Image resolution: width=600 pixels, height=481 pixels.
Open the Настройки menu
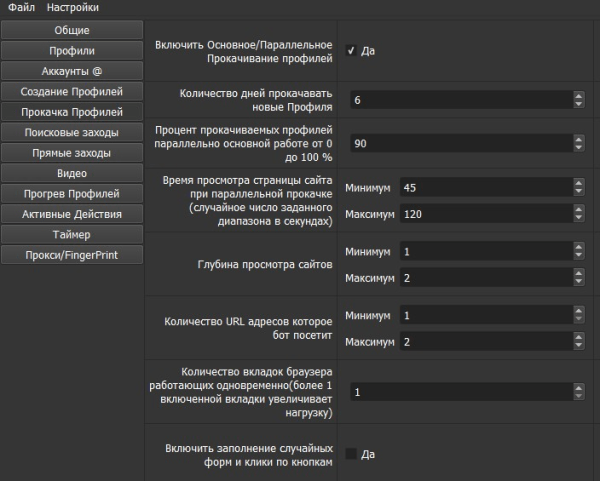pos(72,8)
